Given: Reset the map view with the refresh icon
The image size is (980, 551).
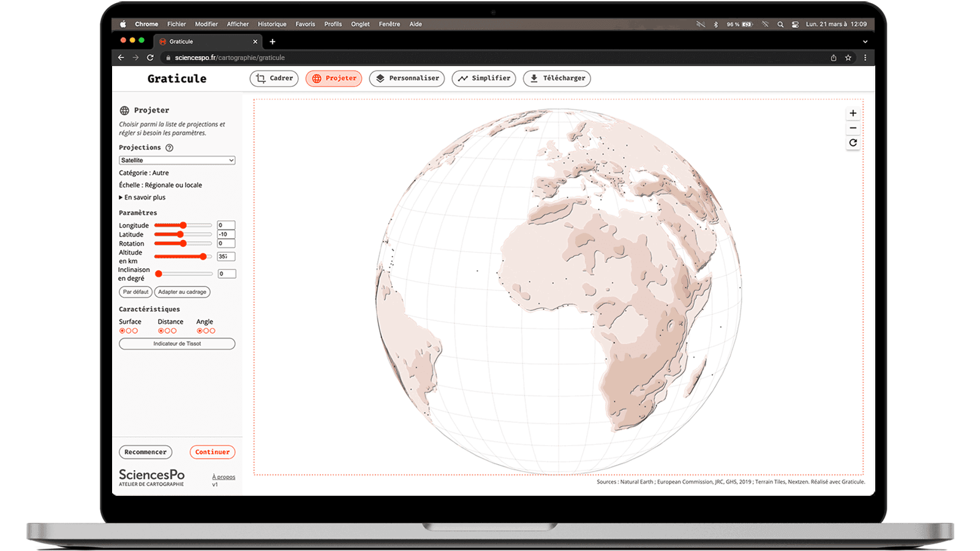Looking at the screenshot, I should 853,143.
